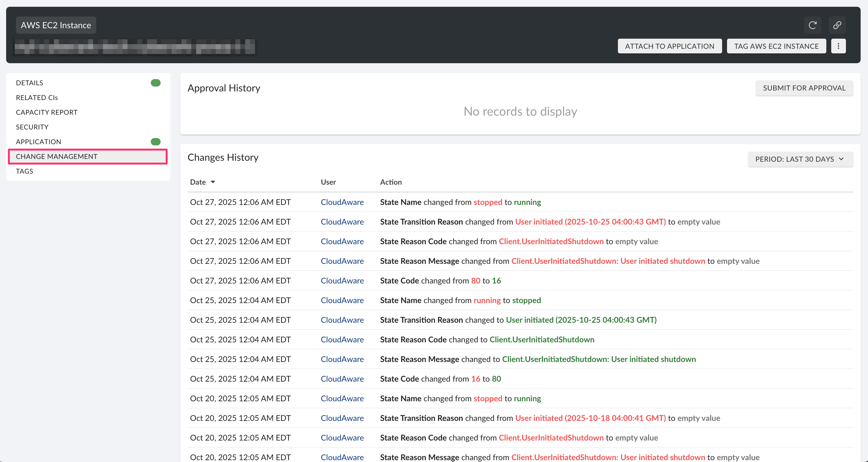Screen dimensions: 868x462
Task: Click the AWS EC2 Instance type label
Action: click(56, 25)
